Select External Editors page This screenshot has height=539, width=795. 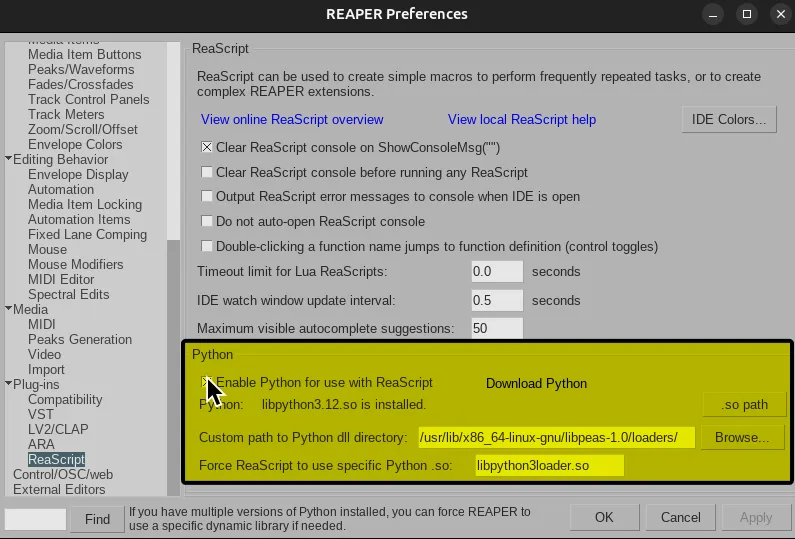click(x=59, y=489)
